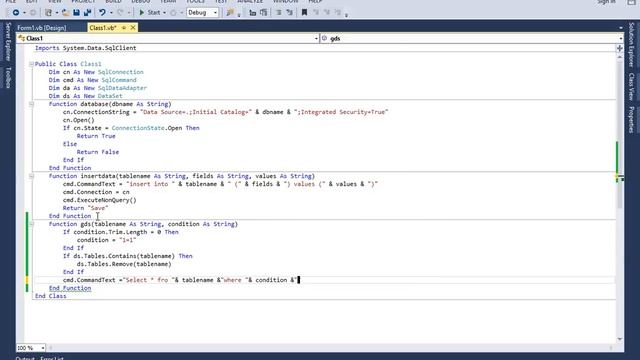Open the Class View side tab
640x360 pixels.
631,87
